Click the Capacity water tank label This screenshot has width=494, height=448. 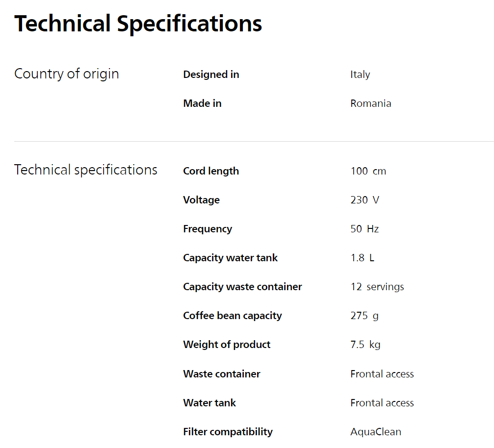230,258
